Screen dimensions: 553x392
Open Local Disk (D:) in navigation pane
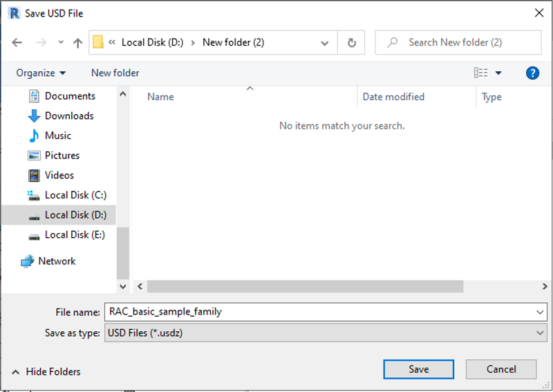(59, 215)
